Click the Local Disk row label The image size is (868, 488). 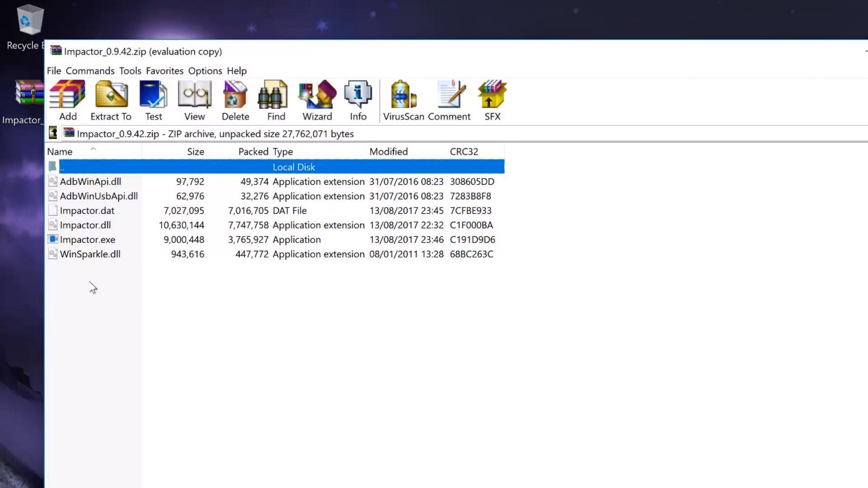294,167
